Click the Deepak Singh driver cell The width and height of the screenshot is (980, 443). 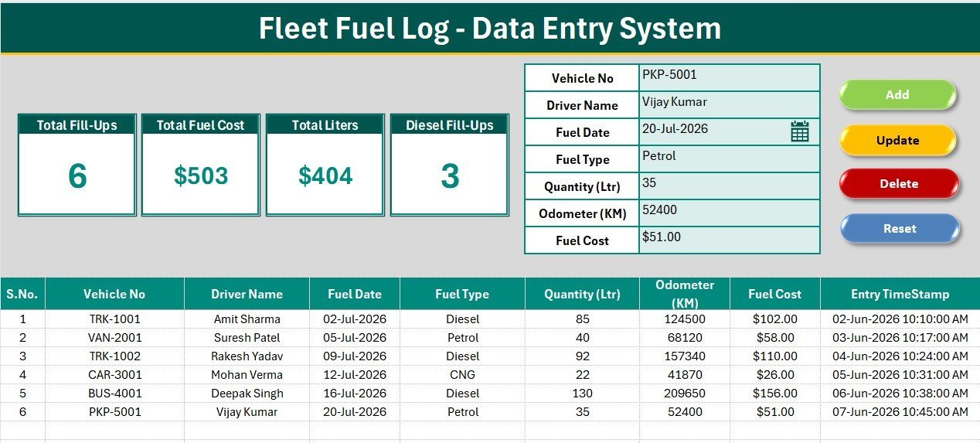(x=247, y=393)
